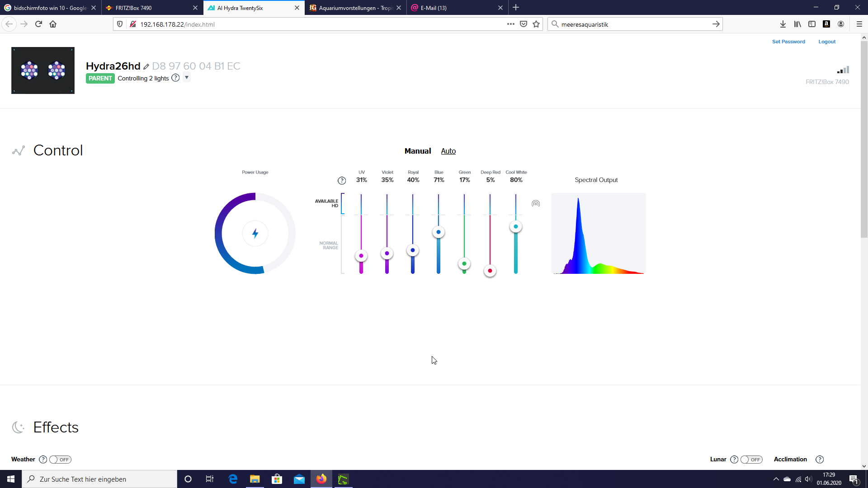Expand the controlled lights dropdown arrow

[187, 78]
